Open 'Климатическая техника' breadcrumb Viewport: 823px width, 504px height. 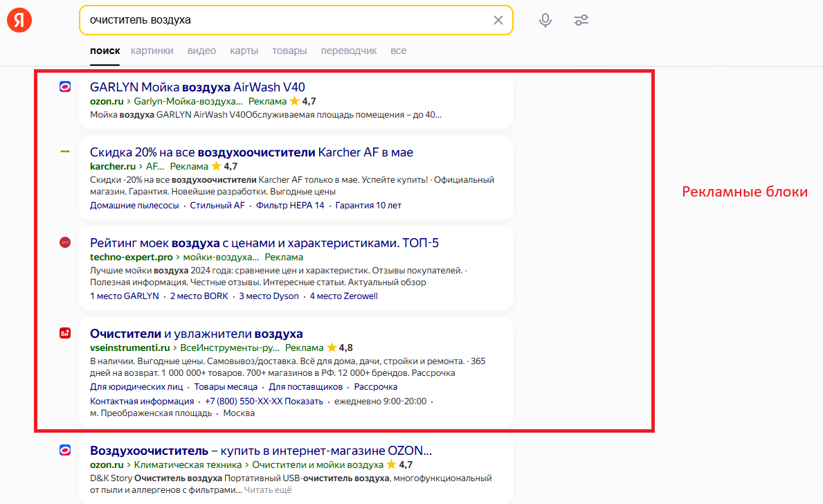point(188,465)
